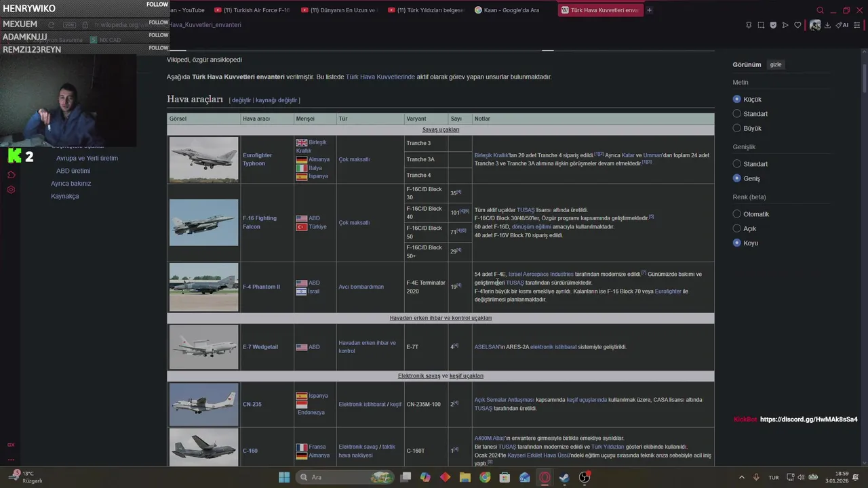Open the extensions cube icon in sidebar

[x=11, y=174]
